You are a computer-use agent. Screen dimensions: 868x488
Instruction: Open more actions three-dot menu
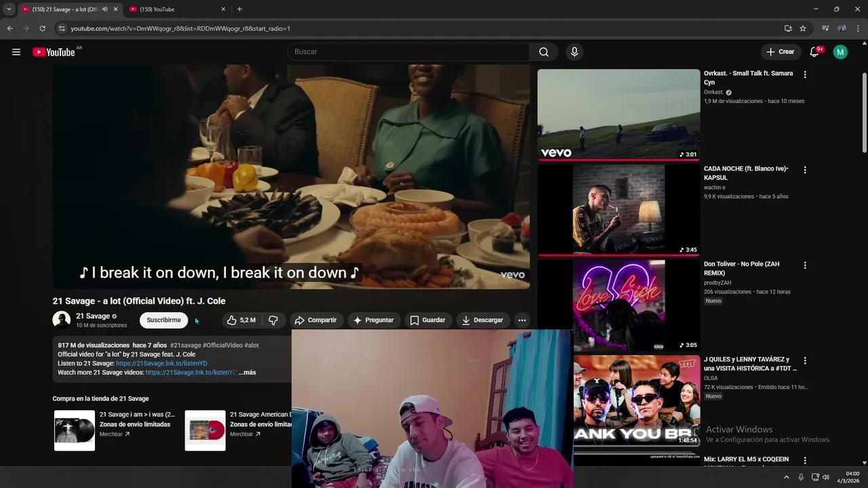[521, 320]
